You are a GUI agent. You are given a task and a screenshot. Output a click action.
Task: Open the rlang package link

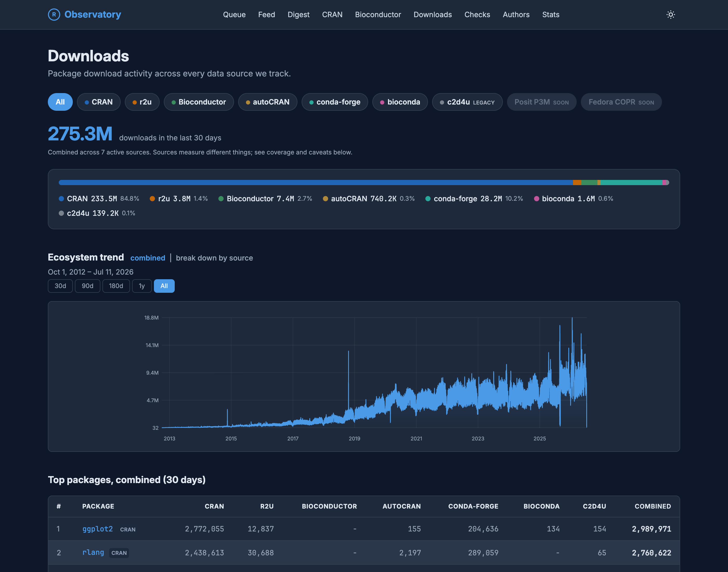coord(93,552)
